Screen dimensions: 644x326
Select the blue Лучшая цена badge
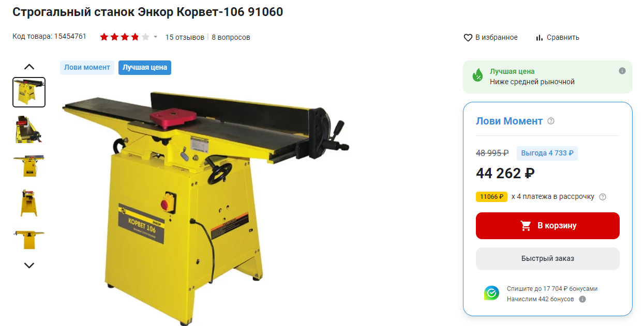click(x=145, y=68)
